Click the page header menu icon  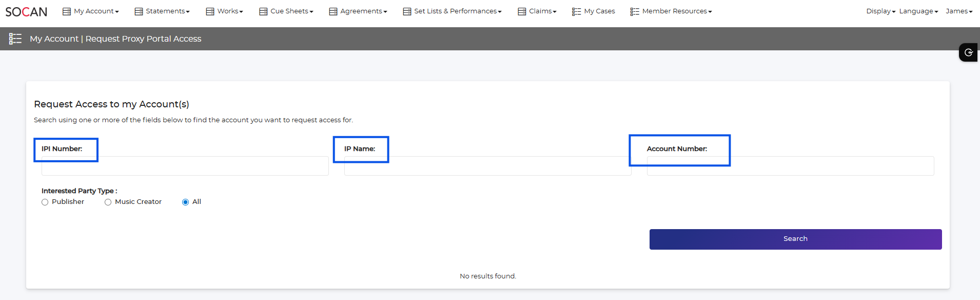tap(15, 39)
